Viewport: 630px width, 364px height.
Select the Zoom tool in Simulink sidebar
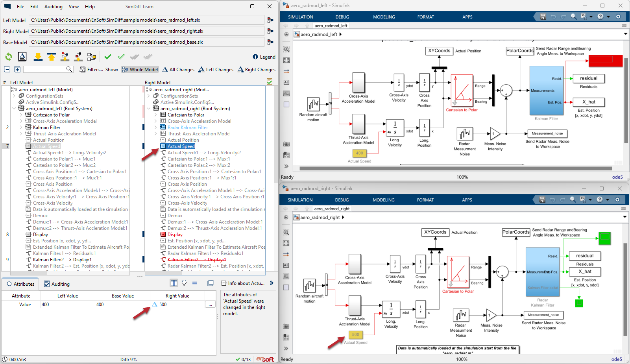pos(286,49)
